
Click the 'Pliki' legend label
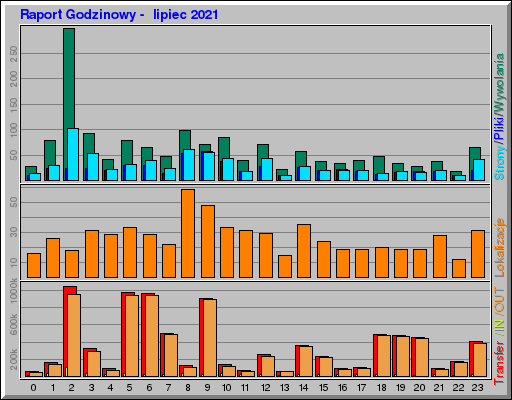pyautogui.click(x=499, y=128)
